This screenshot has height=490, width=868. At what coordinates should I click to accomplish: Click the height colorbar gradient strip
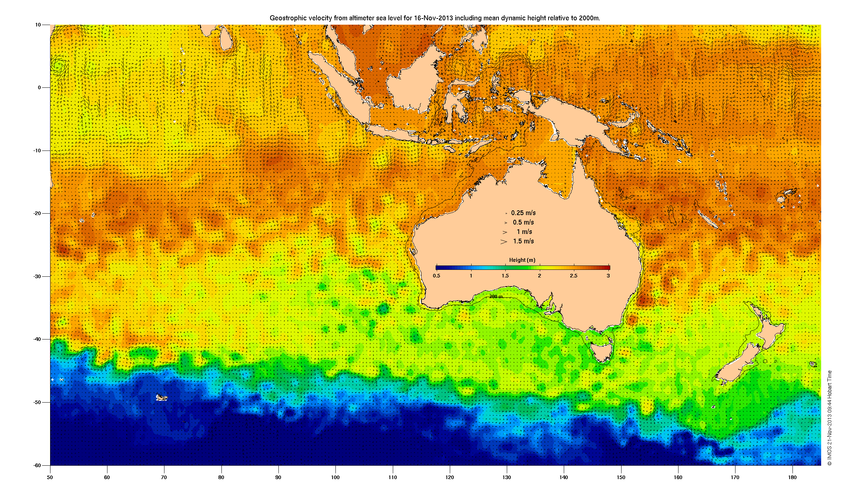(523, 268)
